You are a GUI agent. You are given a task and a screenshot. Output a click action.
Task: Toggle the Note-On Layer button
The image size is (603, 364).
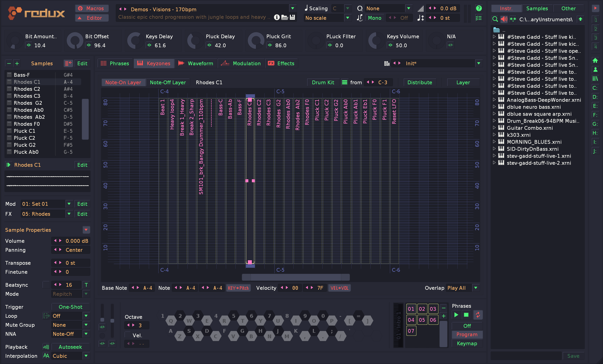pos(123,82)
